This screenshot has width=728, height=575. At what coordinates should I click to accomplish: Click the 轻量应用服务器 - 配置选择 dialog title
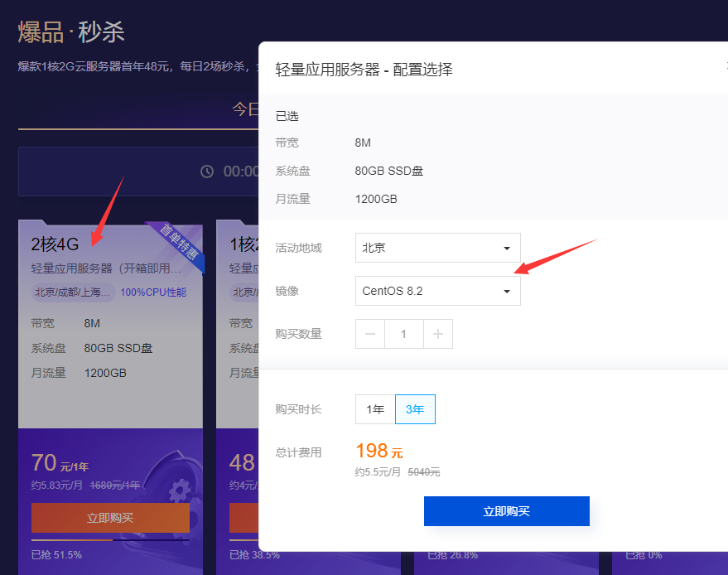pyautogui.click(x=364, y=70)
